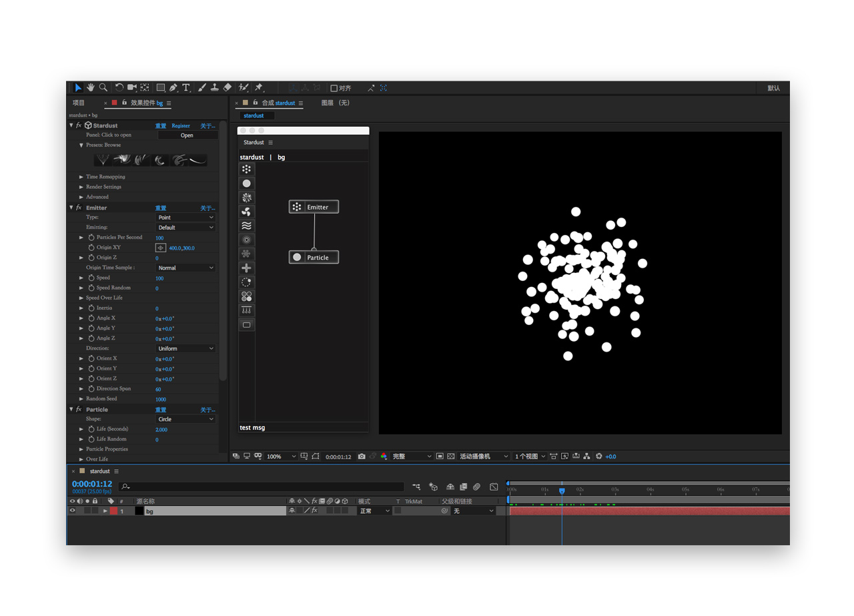Click the red label color swatch of bg layer

tap(113, 511)
